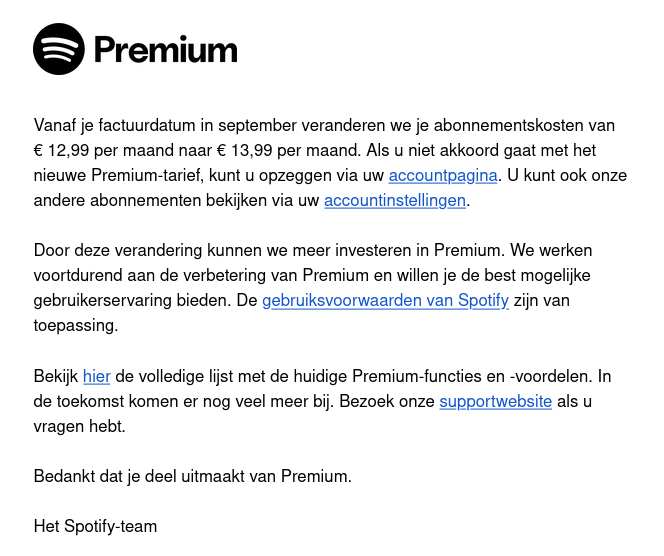Click the Spotify circular logo icon

point(59,49)
